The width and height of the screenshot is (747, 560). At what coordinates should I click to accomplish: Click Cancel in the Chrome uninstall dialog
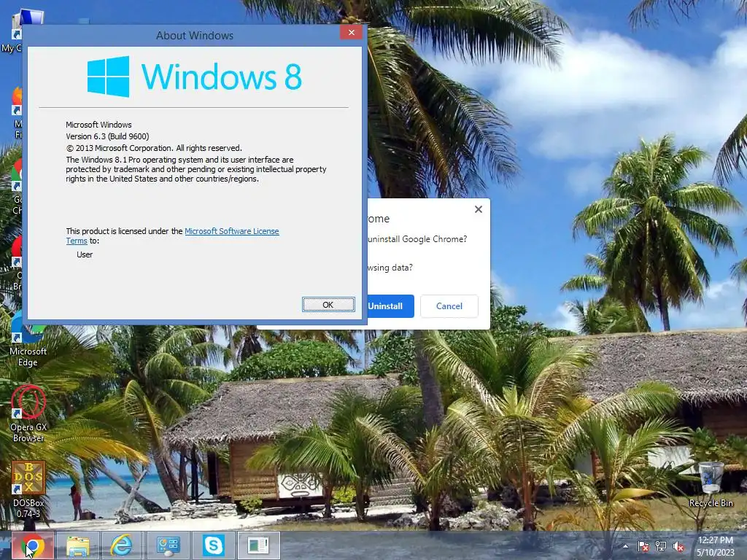coord(449,306)
